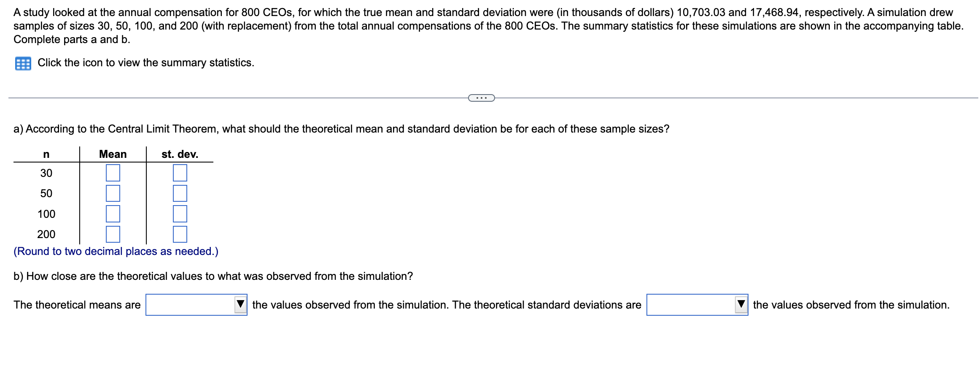The image size is (980, 382).
Task: Expand the hidden question section via dots button
Action: tap(481, 98)
